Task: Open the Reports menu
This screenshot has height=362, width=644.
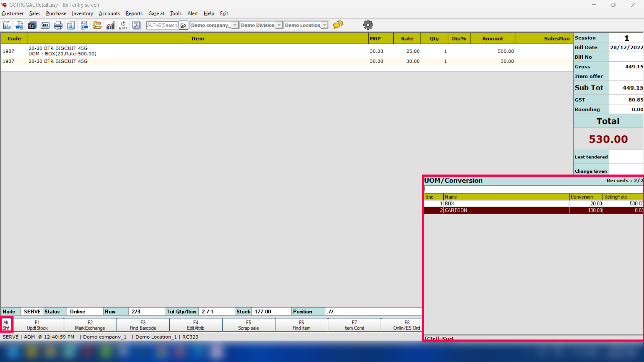Action: tap(134, 13)
